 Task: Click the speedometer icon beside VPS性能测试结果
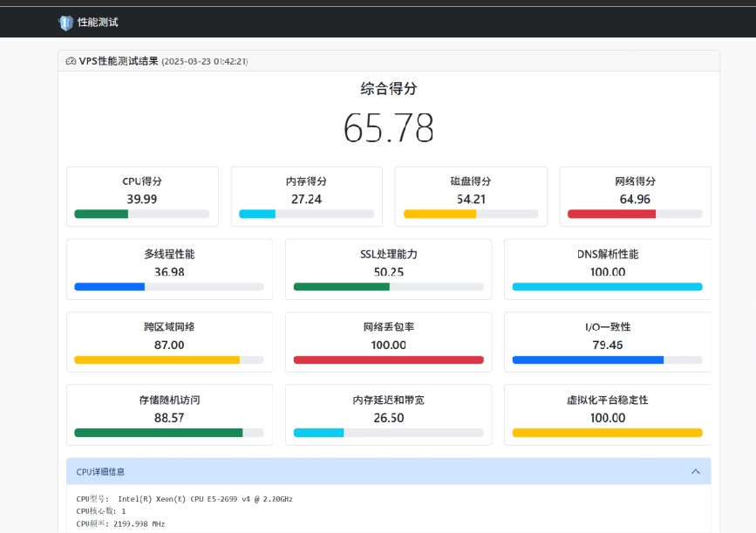coord(71,61)
